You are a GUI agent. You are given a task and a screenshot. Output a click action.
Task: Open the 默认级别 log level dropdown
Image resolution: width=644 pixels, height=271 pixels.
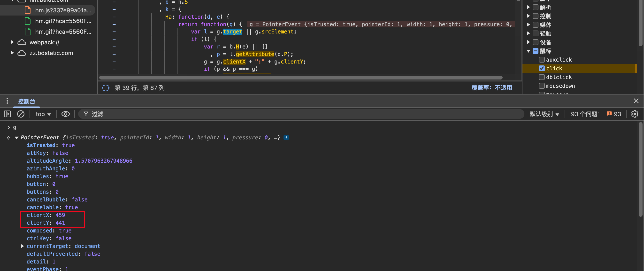tap(544, 114)
